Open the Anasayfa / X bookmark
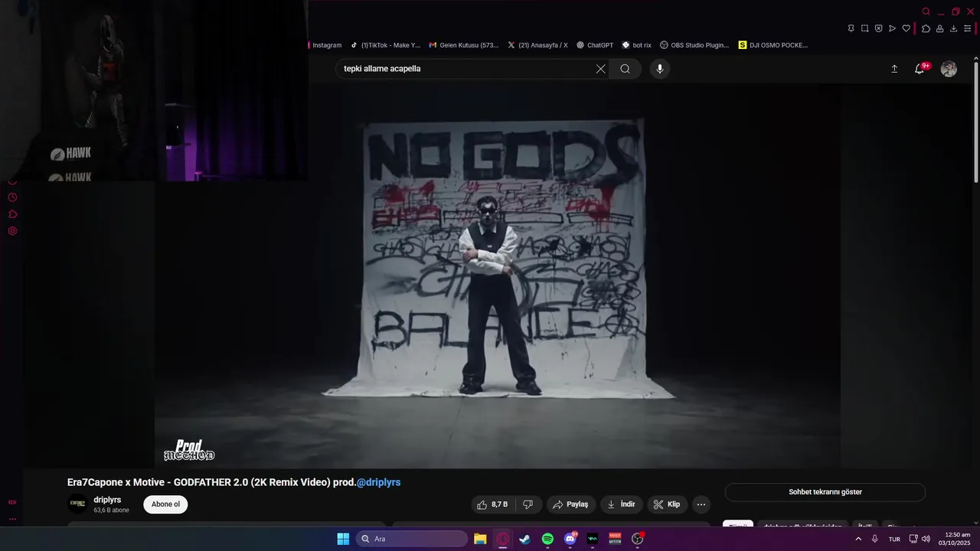This screenshot has width=980, height=551. (x=537, y=45)
